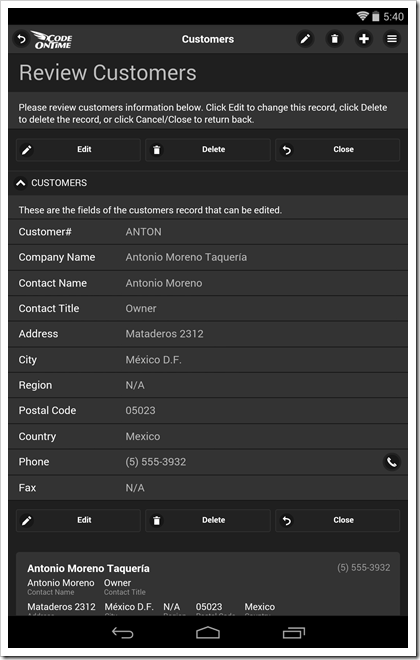This screenshot has width=420, height=660.
Task: Tap the Customers header title
Action: point(208,39)
